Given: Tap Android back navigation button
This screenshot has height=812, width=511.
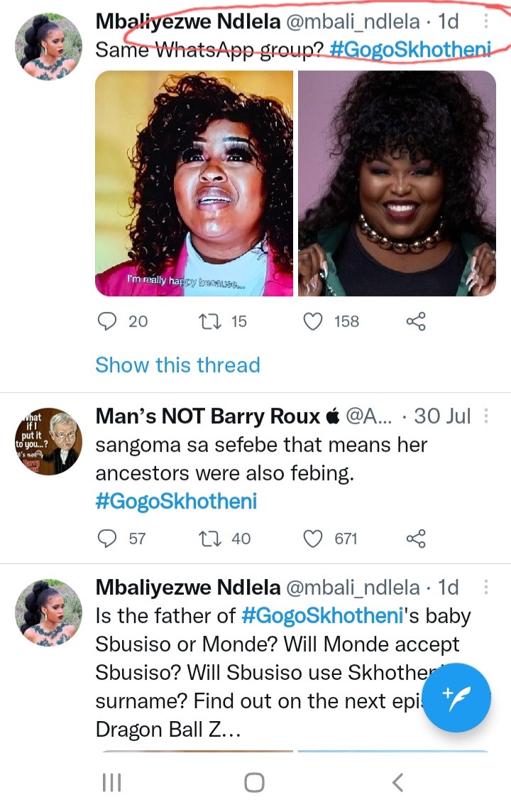Looking at the screenshot, I should tap(397, 782).
